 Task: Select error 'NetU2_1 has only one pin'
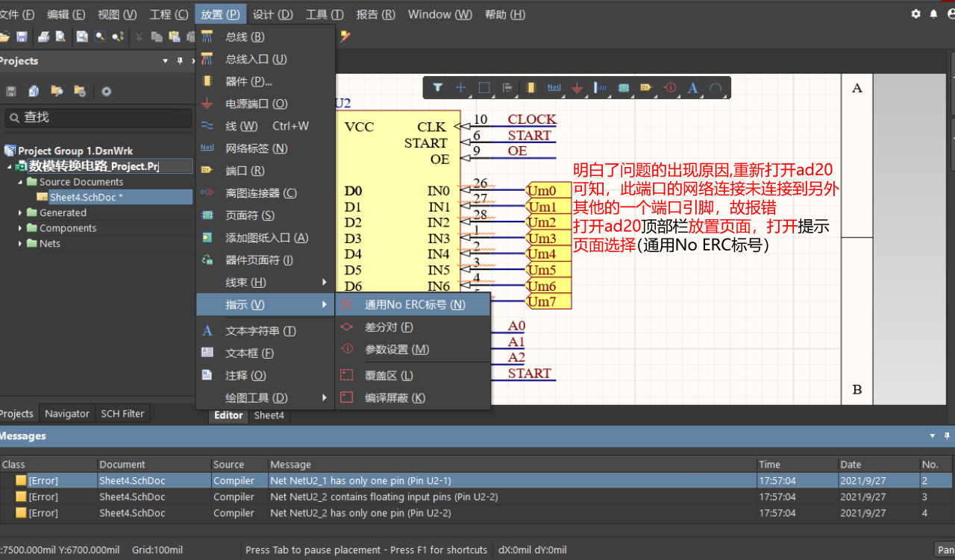[x=476, y=481]
